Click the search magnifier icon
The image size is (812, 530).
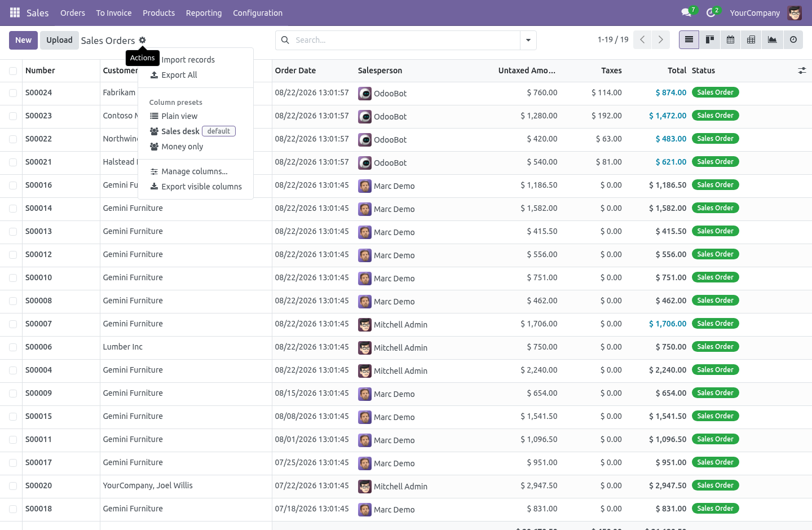tap(285, 40)
